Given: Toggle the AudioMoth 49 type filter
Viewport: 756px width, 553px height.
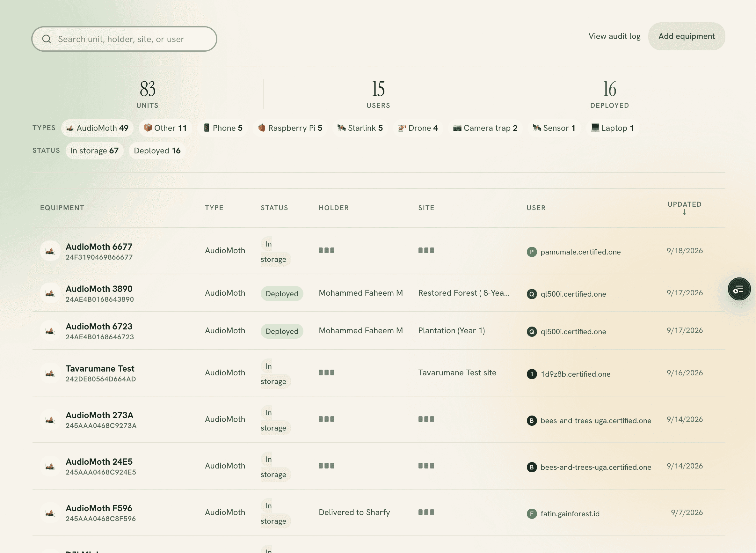Looking at the screenshot, I should [97, 128].
